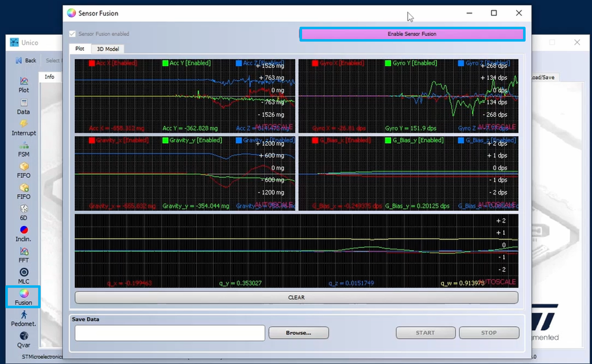This screenshot has height=364, width=592.
Task: Click the q_z = 0.0151749 readout
Action: coord(351,283)
